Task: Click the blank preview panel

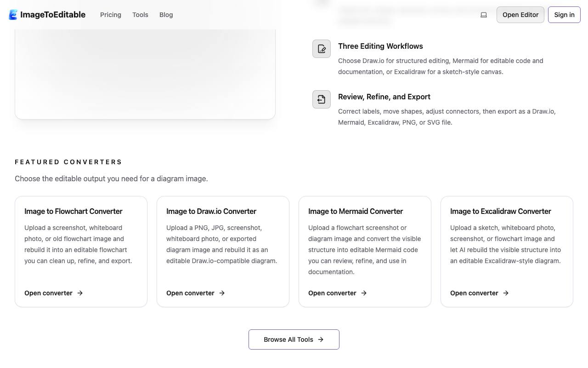Action: (145, 74)
